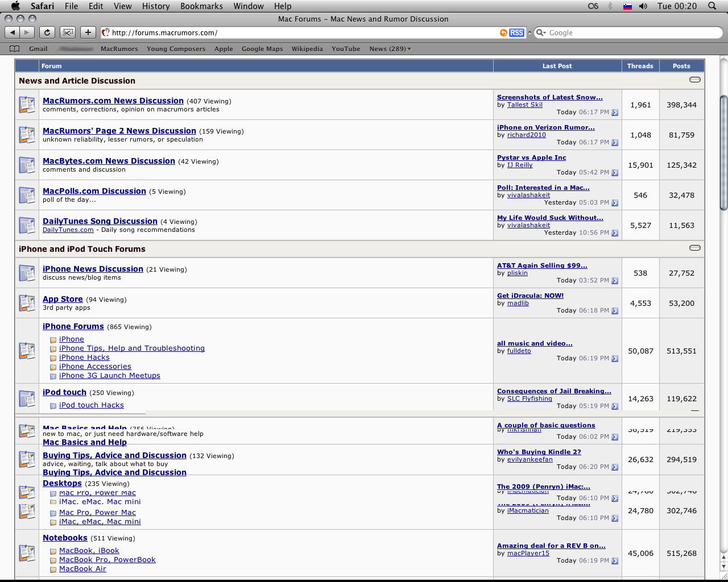Click the 50,087 threads count
The height and width of the screenshot is (582, 728).
(x=640, y=351)
